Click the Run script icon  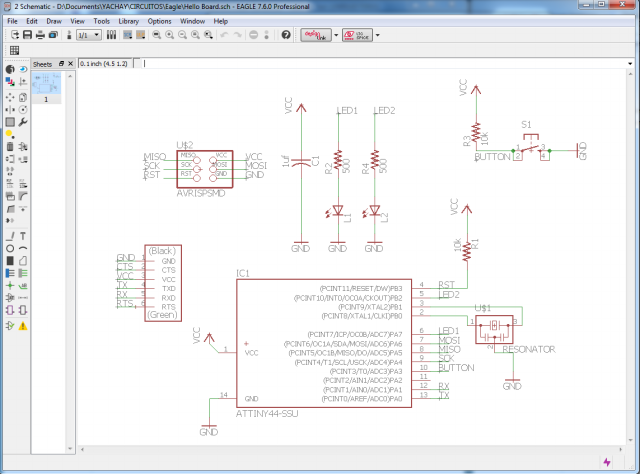coord(127,35)
